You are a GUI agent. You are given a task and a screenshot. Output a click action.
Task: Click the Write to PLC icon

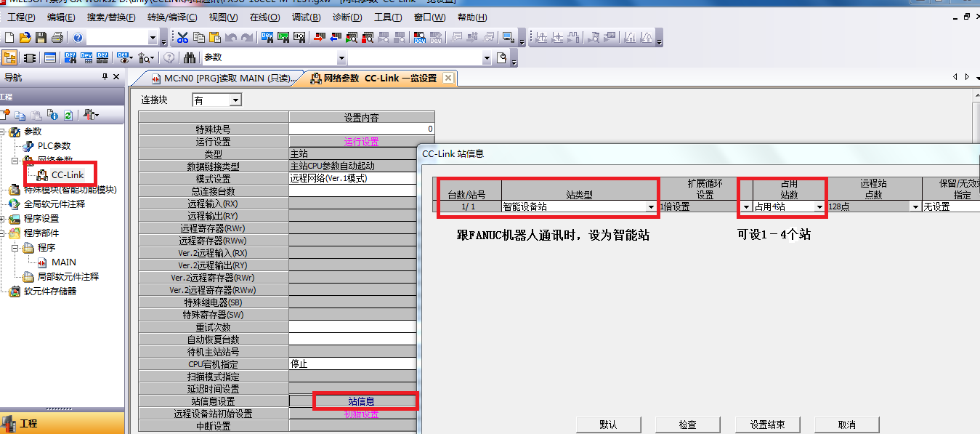320,38
